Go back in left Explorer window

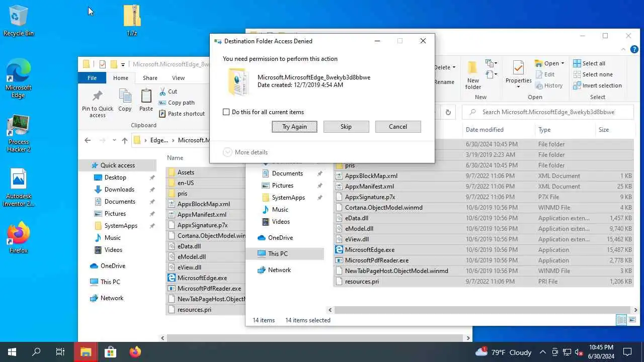pos(88,140)
